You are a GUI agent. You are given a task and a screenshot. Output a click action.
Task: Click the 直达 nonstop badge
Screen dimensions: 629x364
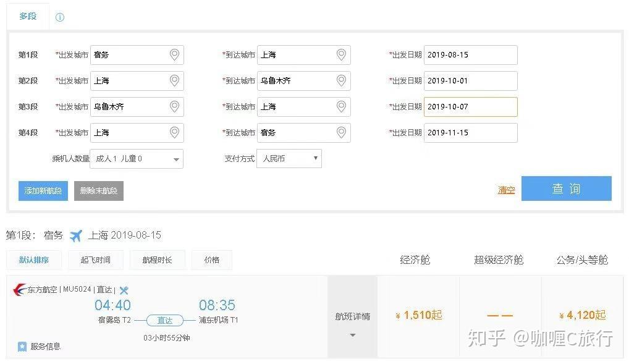click(x=165, y=320)
